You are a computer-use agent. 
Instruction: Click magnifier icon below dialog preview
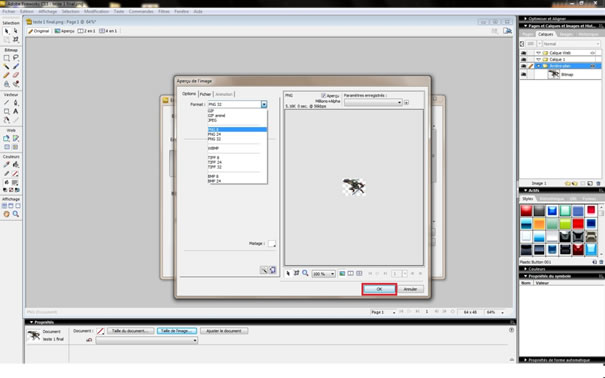pyautogui.click(x=305, y=273)
